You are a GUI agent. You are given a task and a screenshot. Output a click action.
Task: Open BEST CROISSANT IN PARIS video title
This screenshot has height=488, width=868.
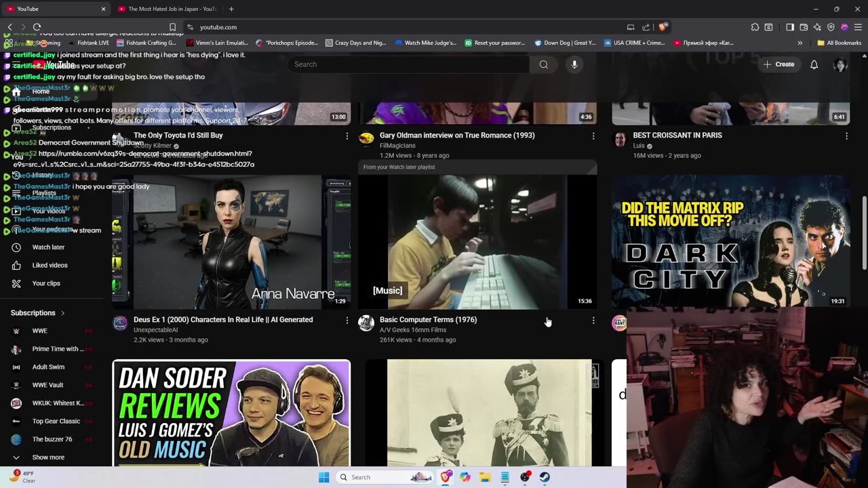click(677, 136)
